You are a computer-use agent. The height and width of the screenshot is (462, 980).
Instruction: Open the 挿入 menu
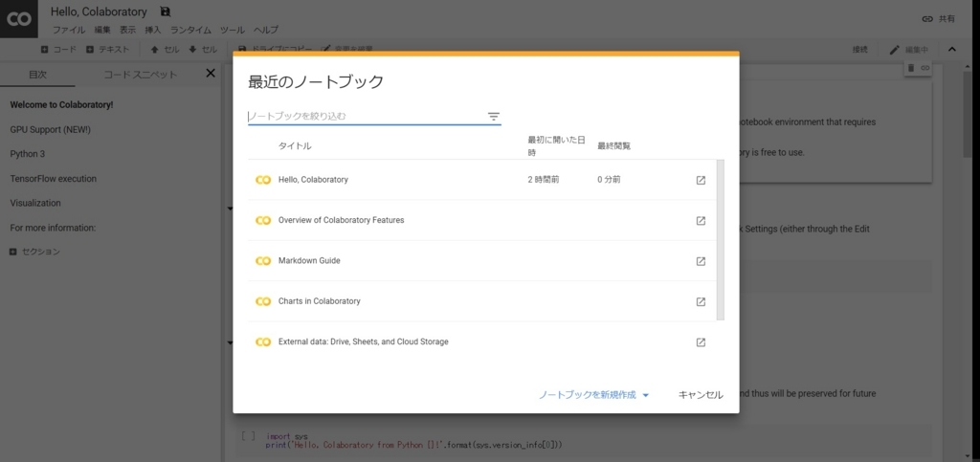pos(153,30)
